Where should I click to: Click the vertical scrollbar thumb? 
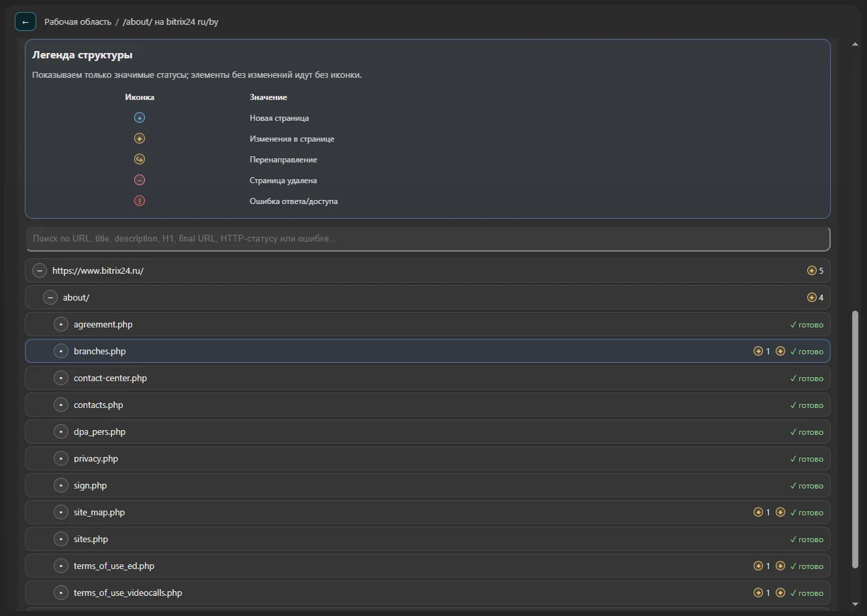pos(855,440)
